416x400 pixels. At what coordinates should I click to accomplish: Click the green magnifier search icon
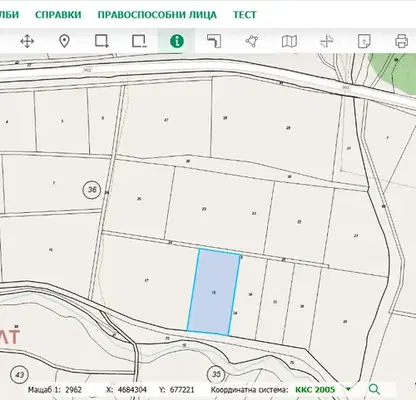374,389
